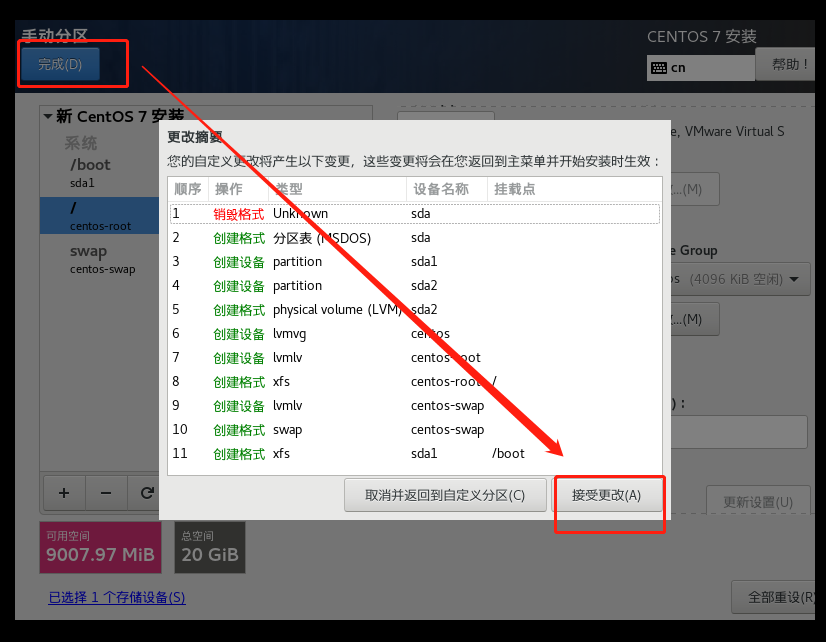The image size is (826, 642).
Task: Select row 9 创建设备 lvmlv centos-swap
Action: point(415,406)
